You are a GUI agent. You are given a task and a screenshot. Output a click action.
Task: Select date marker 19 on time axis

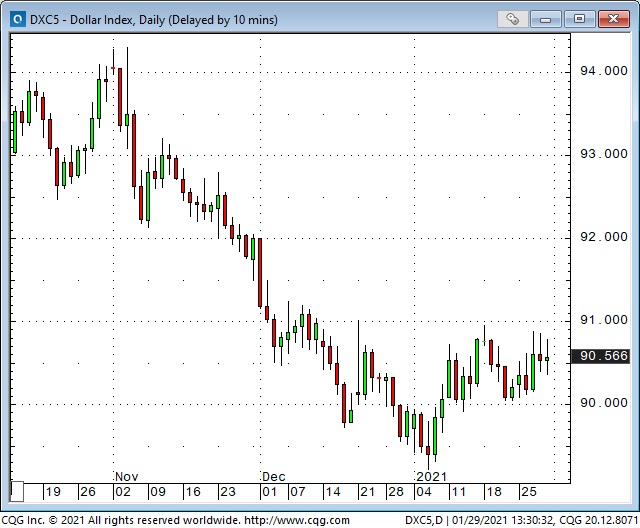pyautogui.click(x=53, y=492)
